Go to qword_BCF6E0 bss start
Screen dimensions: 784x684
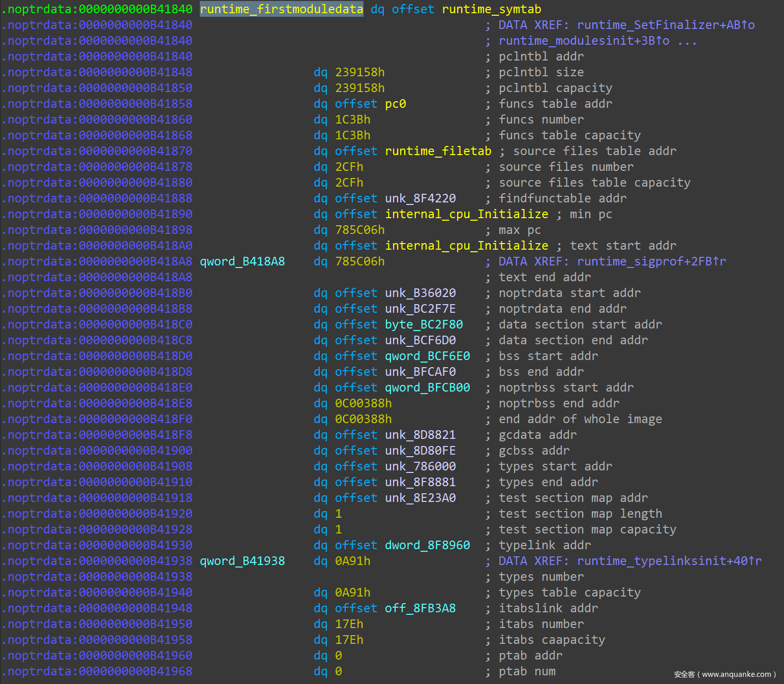(x=427, y=356)
